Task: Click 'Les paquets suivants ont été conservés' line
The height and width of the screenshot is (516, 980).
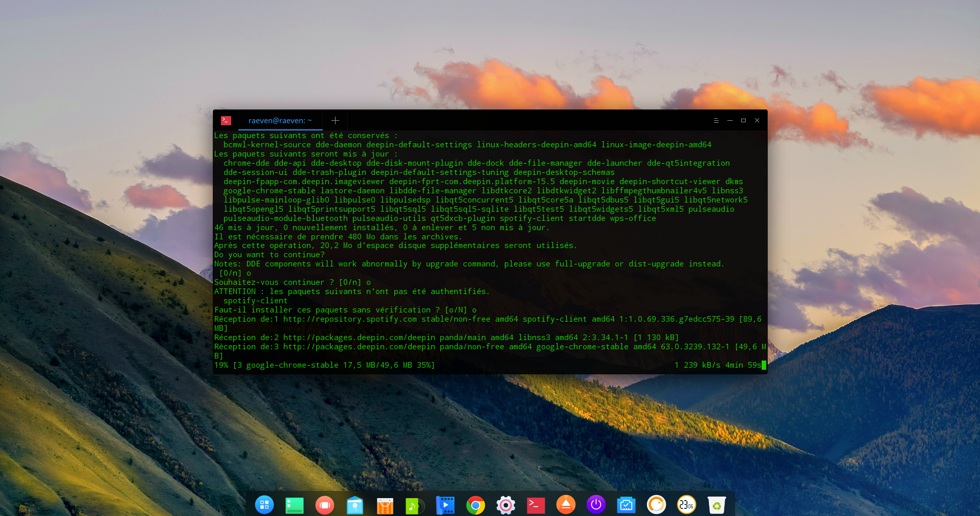Action: pos(306,136)
